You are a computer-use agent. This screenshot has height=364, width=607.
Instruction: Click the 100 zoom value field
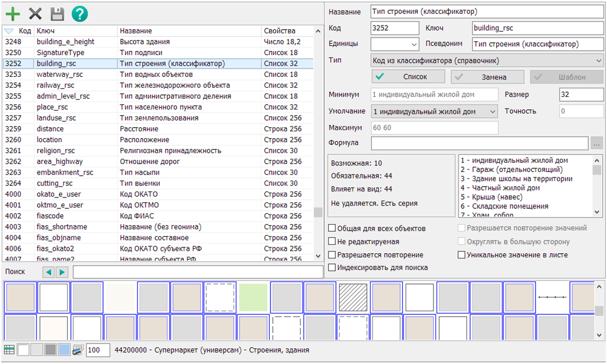point(98,349)
